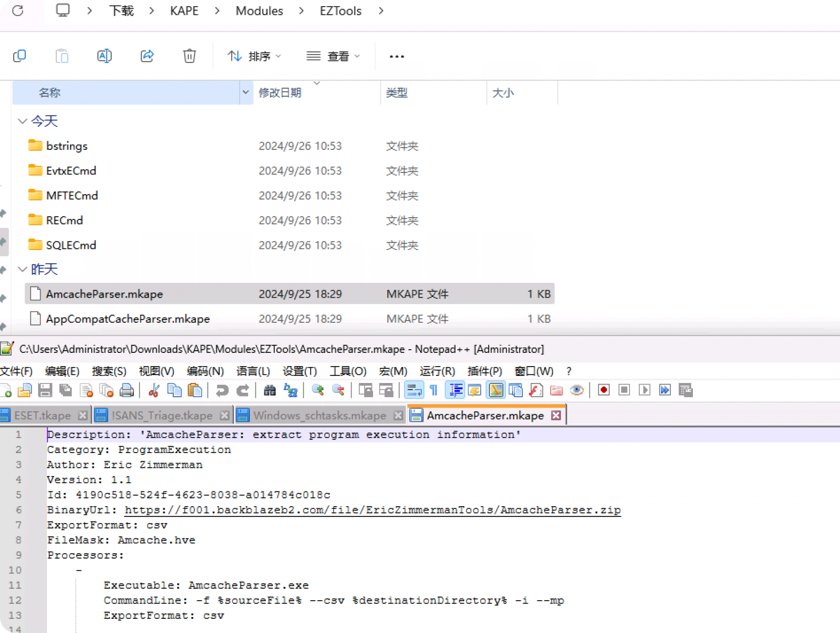Open the AmcacheParser.zip BinaryUrl link
The width and height of the screenshot is (840, 633).
point(374,509)
